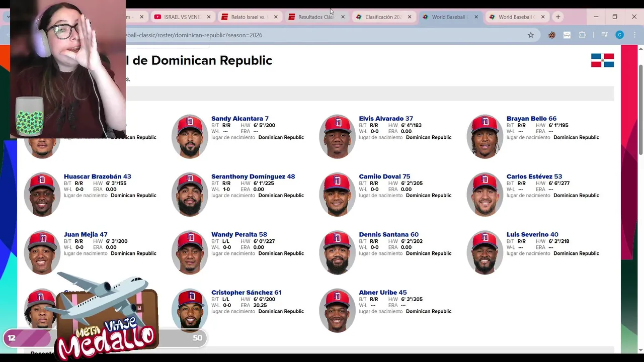Image resolution: width=644 pixels, height=362 pixels.
Task: Open Abner Uribe 45 player link
Action: [383, 292]
